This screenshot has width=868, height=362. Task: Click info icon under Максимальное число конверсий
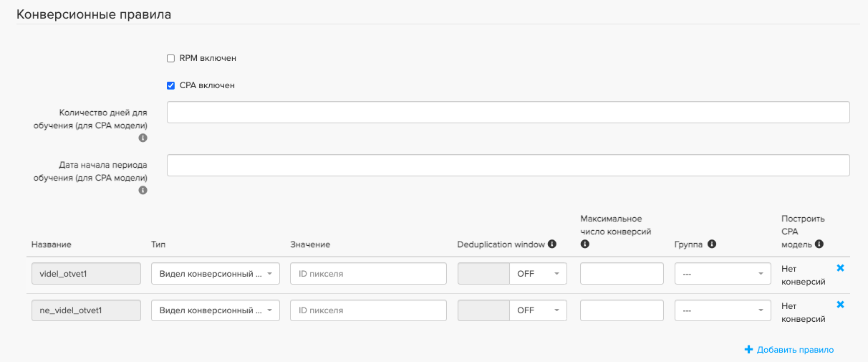[x=584, y=244]
